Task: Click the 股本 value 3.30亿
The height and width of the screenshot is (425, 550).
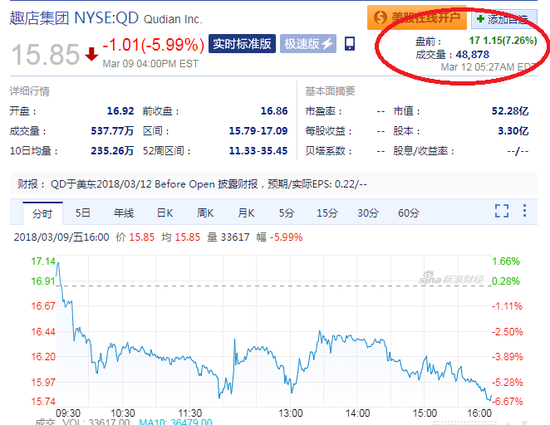Action: (513, 131)
